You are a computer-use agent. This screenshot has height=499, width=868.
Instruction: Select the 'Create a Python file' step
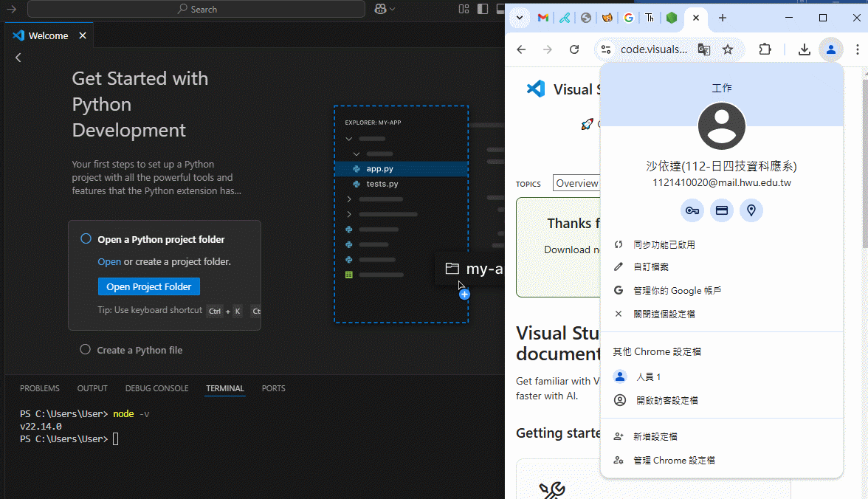139,350
